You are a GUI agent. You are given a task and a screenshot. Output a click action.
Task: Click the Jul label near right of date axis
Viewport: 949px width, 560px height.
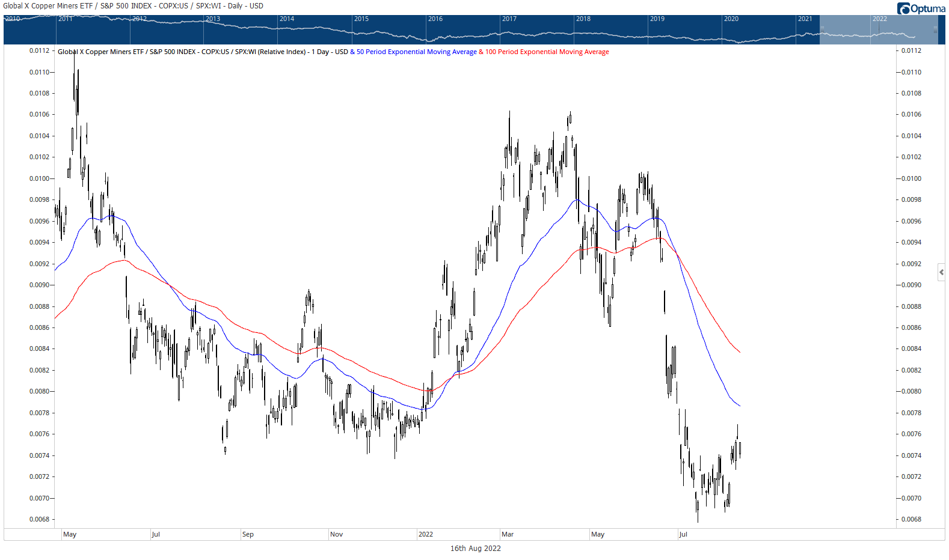tap(683, 534)
